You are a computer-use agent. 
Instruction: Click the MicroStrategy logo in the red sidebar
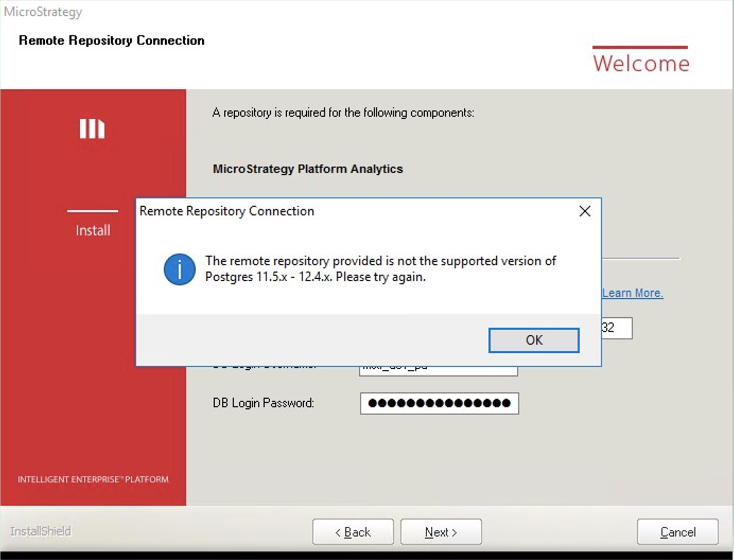[92, 129]
